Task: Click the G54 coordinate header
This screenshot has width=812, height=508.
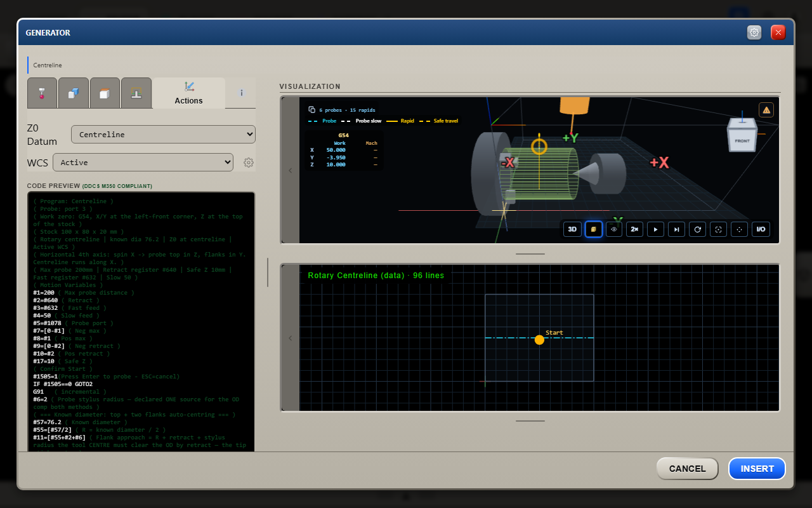Action: coord(343,135)
